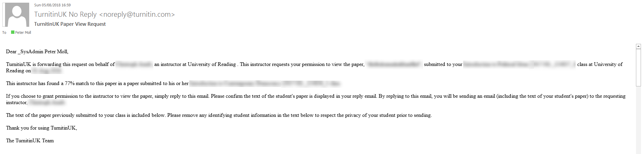
Task: Click the sender name TurnitinUK No Reply
Action: click(x=65, y=14)
